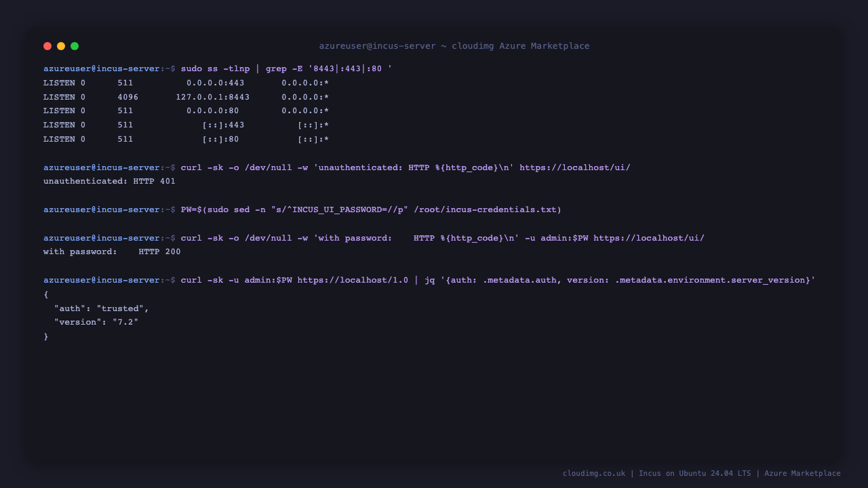The width and height of the screenshot is (868, 488).
Task: Click the closing brace of the JSON output
Action: (46, 337)
